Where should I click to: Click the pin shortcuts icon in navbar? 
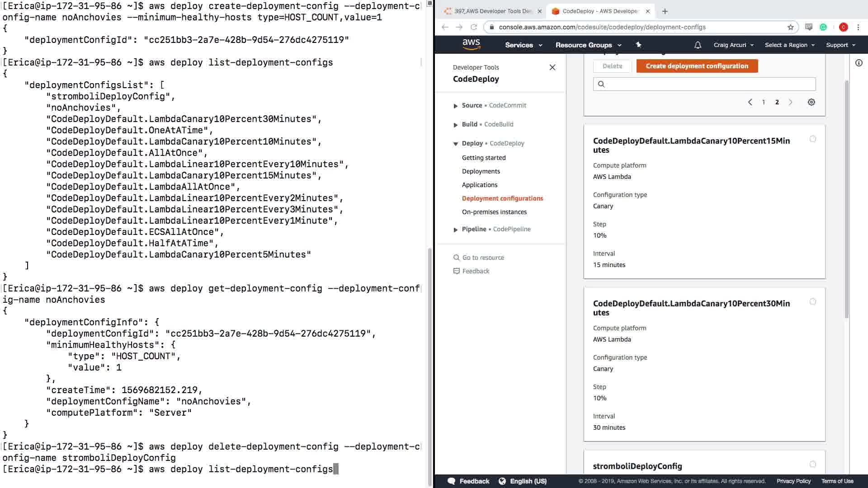(x=638, y=45)
